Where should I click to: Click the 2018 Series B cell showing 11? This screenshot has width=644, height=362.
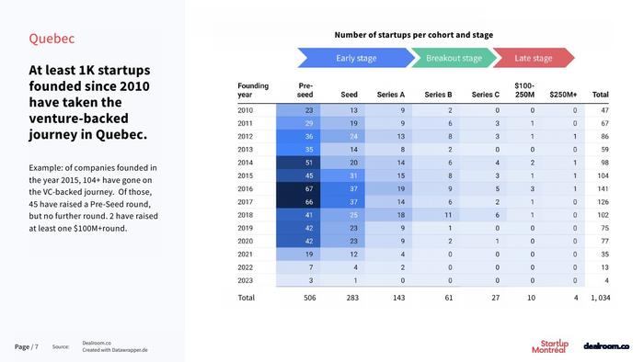(x=436, y=215)
